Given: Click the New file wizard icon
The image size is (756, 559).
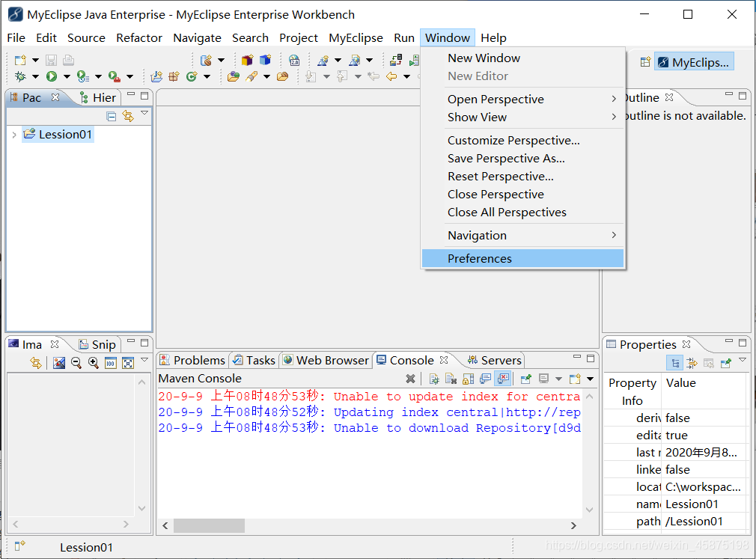Looking at the screenshot, I should point(20,60).
